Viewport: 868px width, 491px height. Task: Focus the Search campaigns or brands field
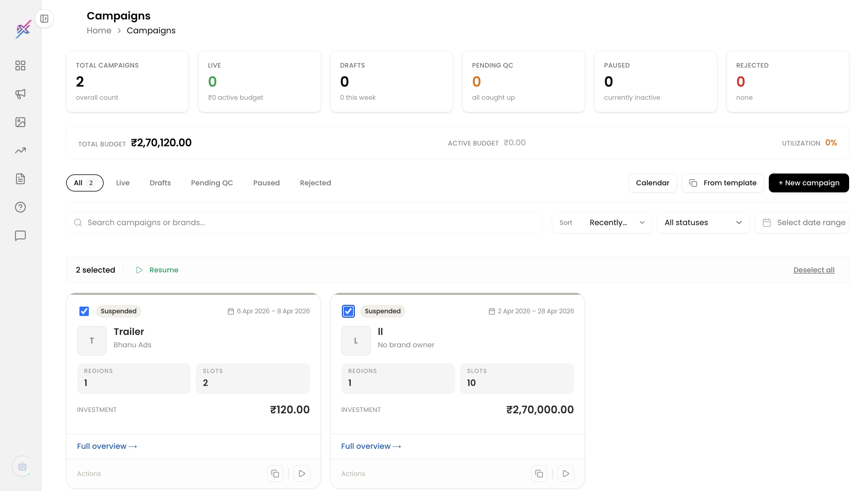304,222
